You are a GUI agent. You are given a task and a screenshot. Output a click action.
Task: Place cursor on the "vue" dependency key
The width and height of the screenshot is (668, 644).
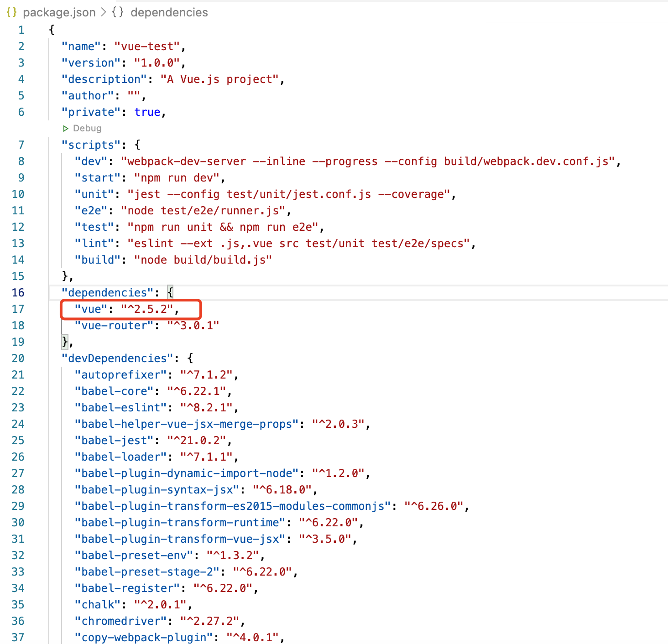tap(91, 309)
